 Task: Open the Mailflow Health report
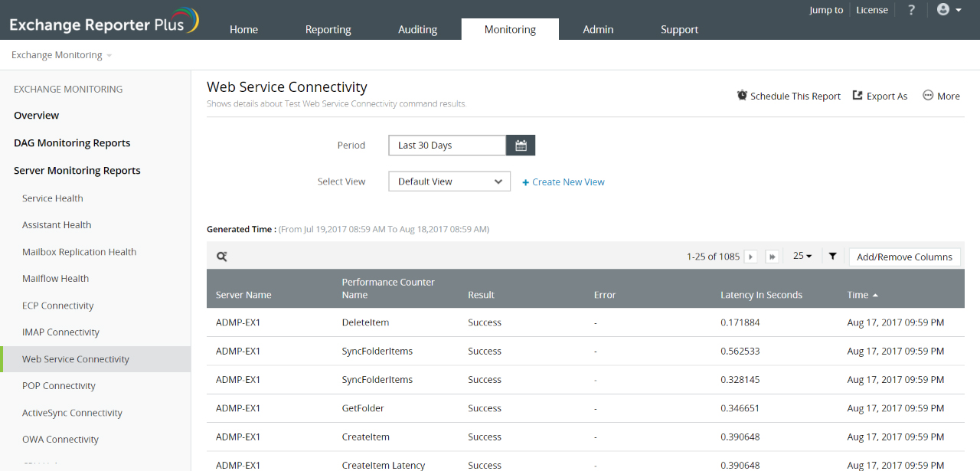pyautogui.click(x=55, y=279)
